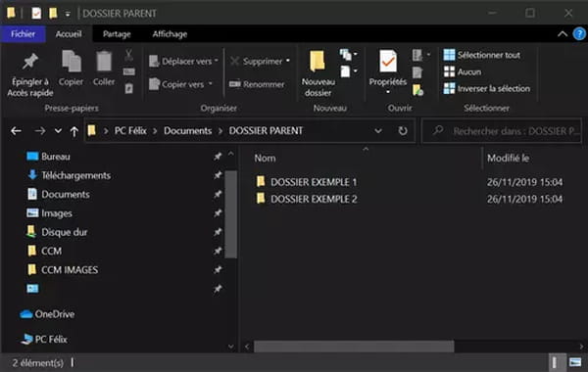Click the horizontal scrollbar in the file list
Viewport: 588px width, 372px height.
click(x=354, y=347)
